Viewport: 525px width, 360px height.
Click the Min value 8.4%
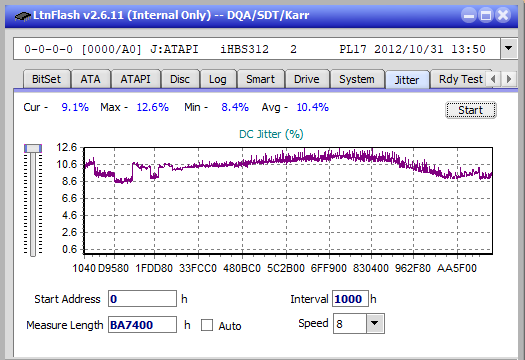pyautogui.click(x=235, y=107)
